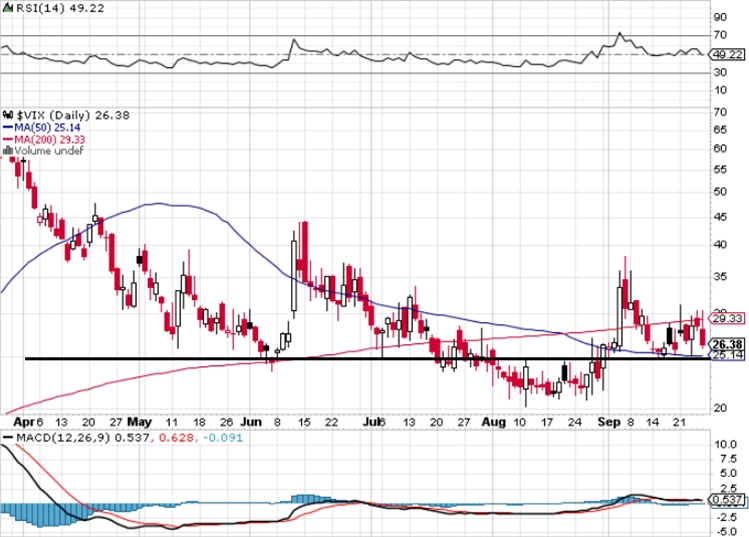Click the $VIX (Daily) 26.38 title text
Image resolution: width=749 pixels, height=537 pixels.
(x=73, y=116)
